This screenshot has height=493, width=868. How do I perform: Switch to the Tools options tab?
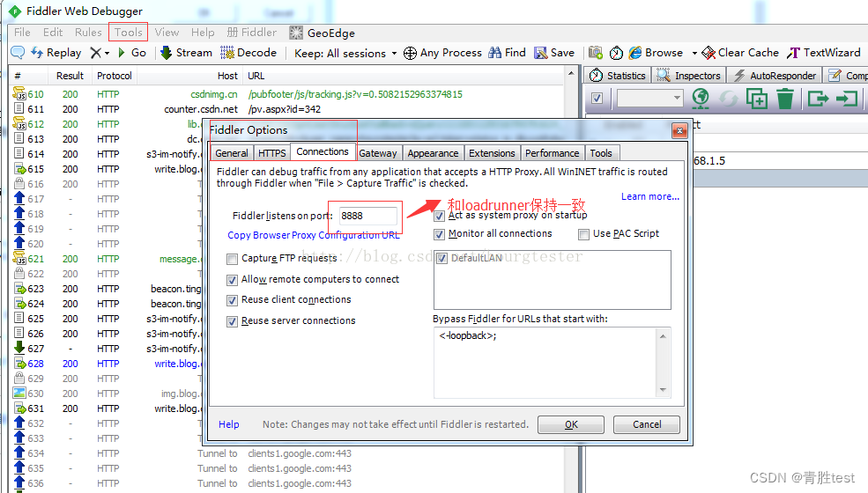[601, 152]
